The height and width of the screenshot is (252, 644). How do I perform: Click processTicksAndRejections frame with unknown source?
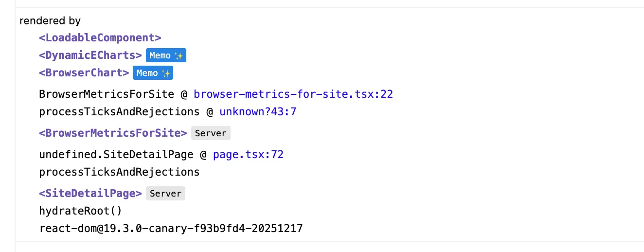(x=119, y=112)
